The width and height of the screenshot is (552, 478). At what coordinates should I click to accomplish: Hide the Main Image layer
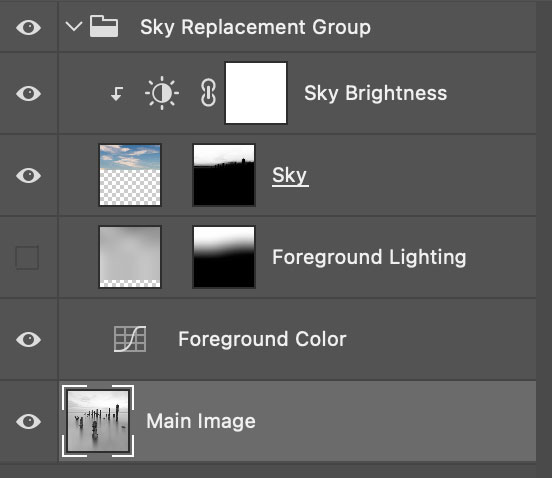[x=29, y=422]
